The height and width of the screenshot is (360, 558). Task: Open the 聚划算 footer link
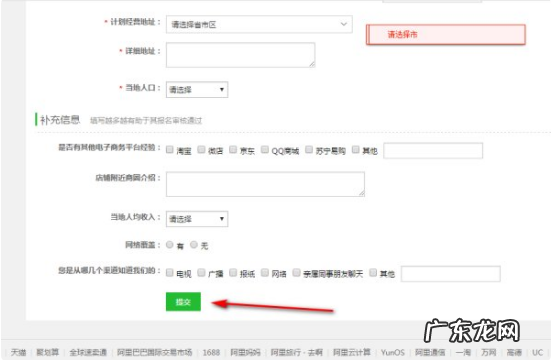(47, 352)
